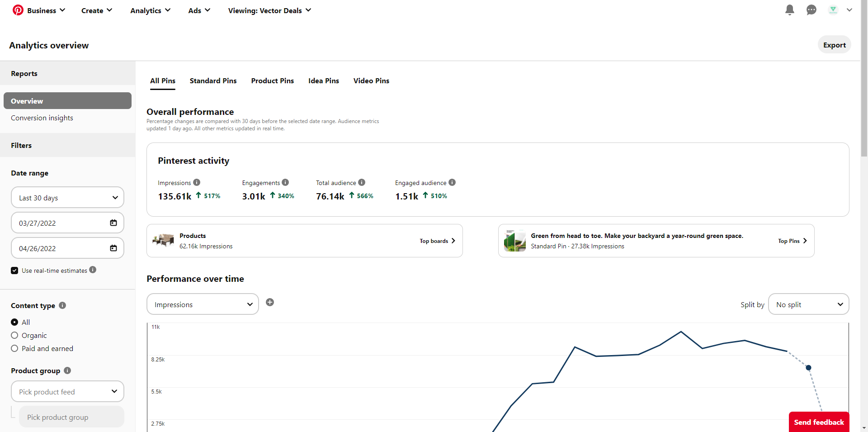
Task: Switch to the Standard Pins tab
Action: pos(213,81)
